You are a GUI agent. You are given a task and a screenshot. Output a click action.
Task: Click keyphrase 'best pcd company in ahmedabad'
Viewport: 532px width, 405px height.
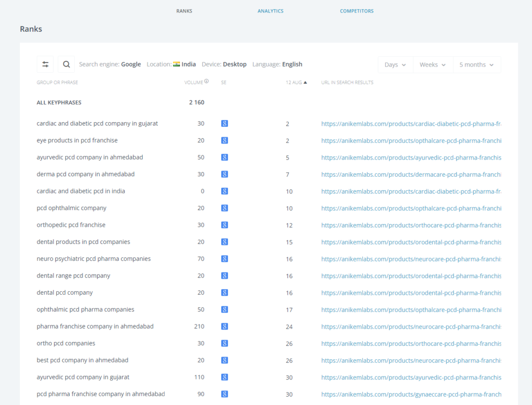point(83,360)
